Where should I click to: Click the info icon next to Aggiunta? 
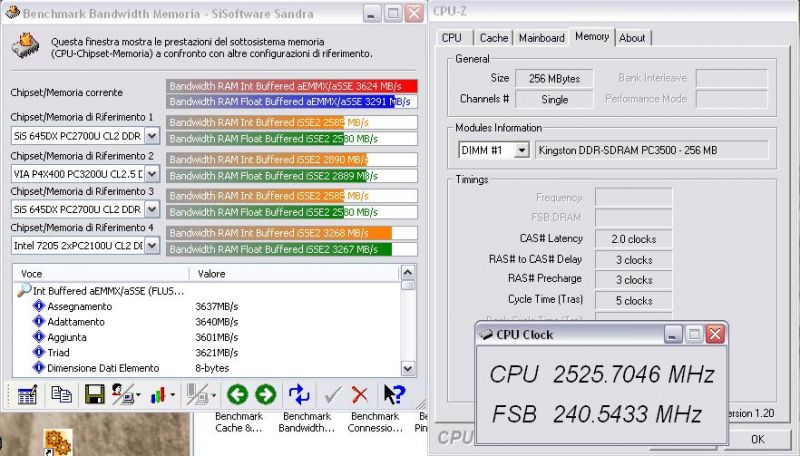(39, 336)
